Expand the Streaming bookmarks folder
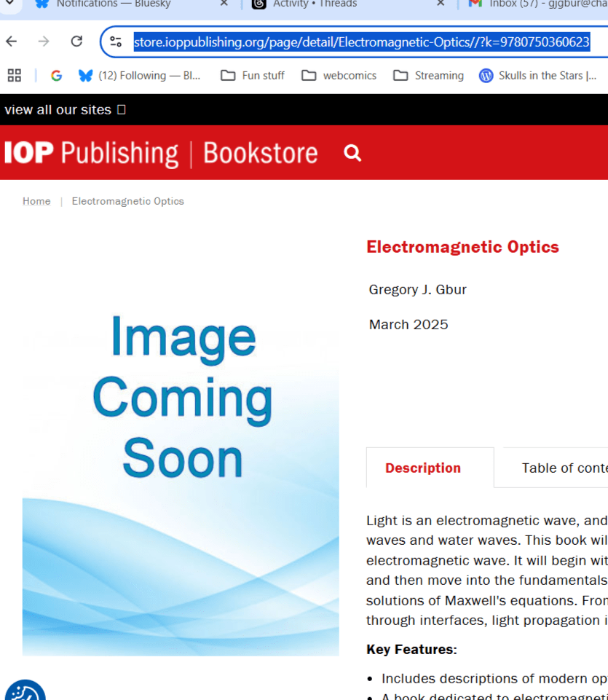Image resolution: width=608 pixels, height=700 pixels. pos(428,75)
